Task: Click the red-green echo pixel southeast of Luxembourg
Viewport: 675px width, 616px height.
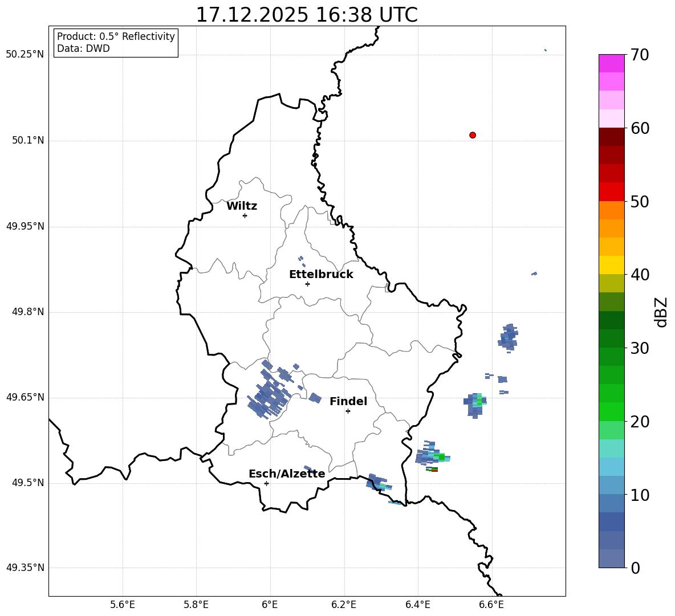Action: [432, 470]
